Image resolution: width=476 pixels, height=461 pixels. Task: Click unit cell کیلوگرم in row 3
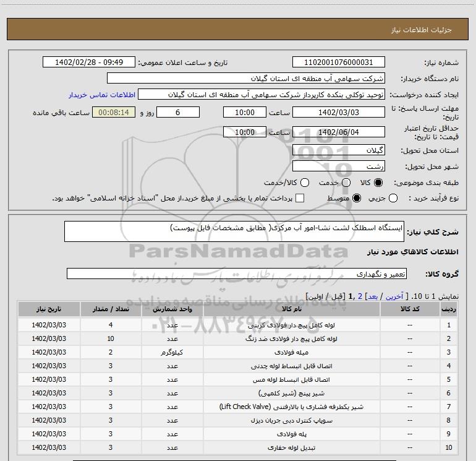point(172,352)
